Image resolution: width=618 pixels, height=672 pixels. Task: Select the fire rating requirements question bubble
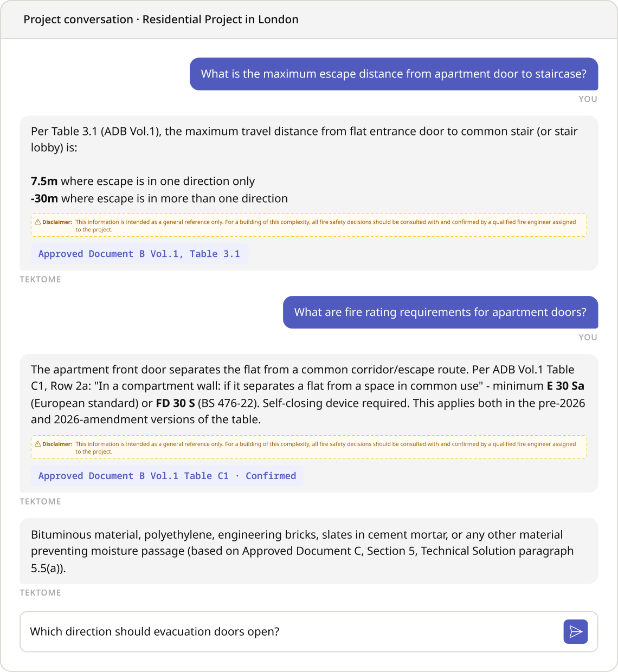pyautogui.click(x=440, y=312)
